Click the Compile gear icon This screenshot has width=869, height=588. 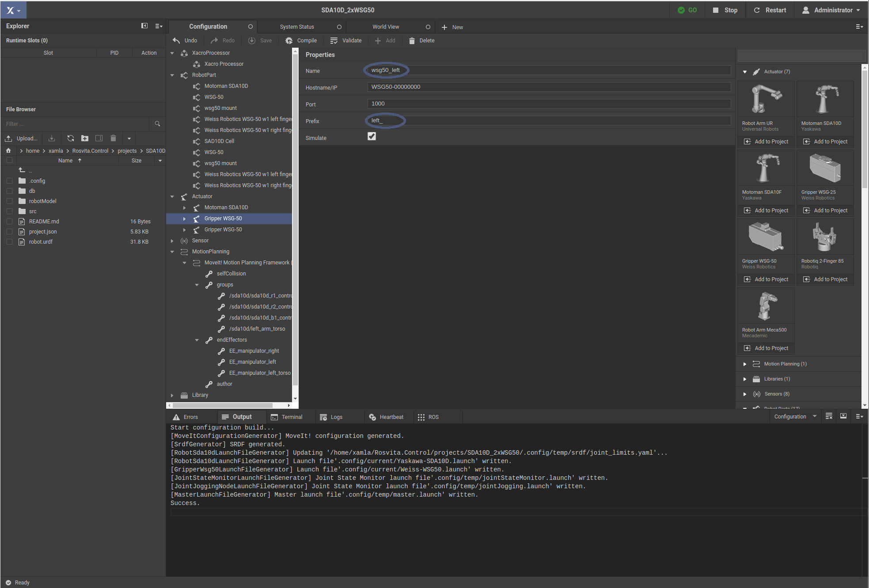pos(289,41)
